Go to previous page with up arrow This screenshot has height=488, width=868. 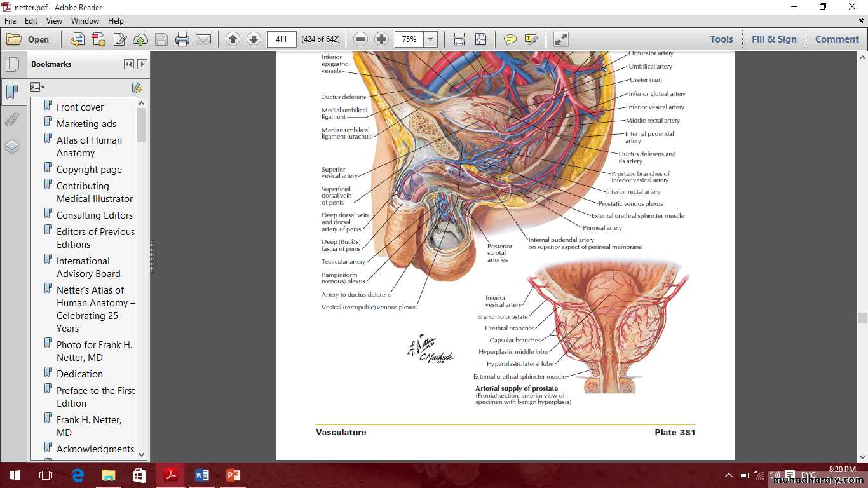(x=233, y=39)
